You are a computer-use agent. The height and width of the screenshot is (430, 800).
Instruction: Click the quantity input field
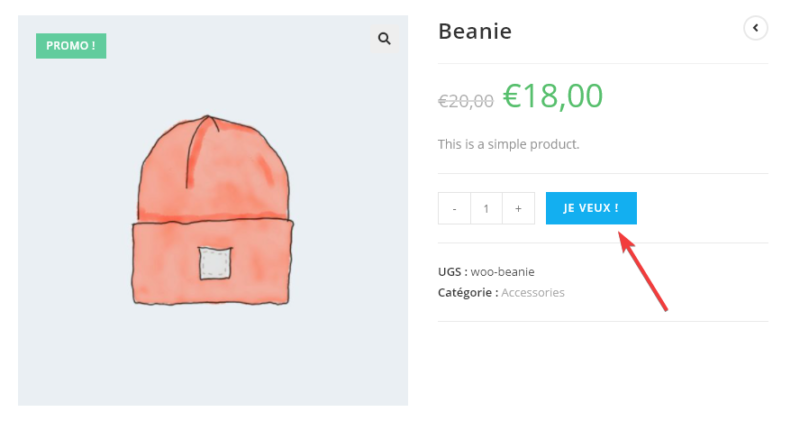(x=486, y=208)
